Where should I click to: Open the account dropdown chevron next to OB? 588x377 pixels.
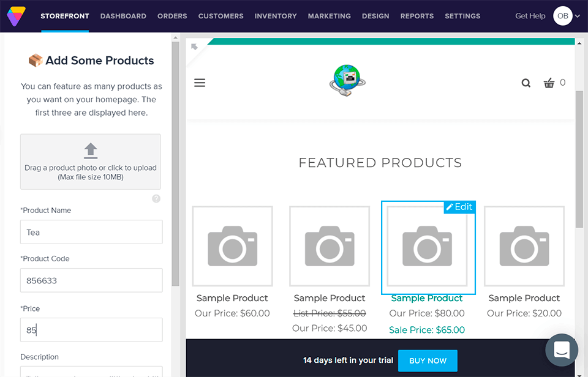coord(575,16)
